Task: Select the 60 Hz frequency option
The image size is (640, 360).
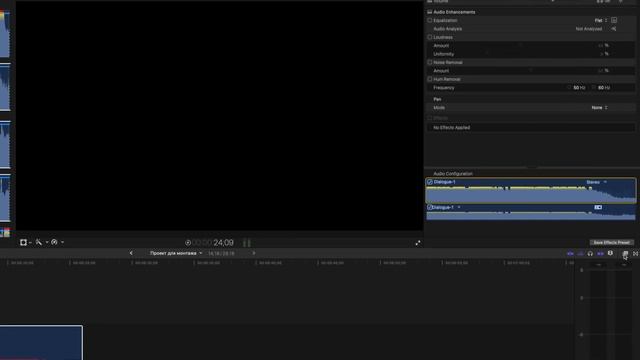Action: (601, 88)
